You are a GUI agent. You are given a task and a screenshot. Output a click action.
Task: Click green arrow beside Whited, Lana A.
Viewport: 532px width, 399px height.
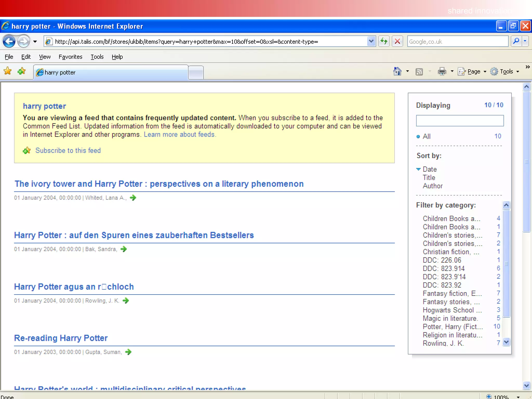(133, 198)
